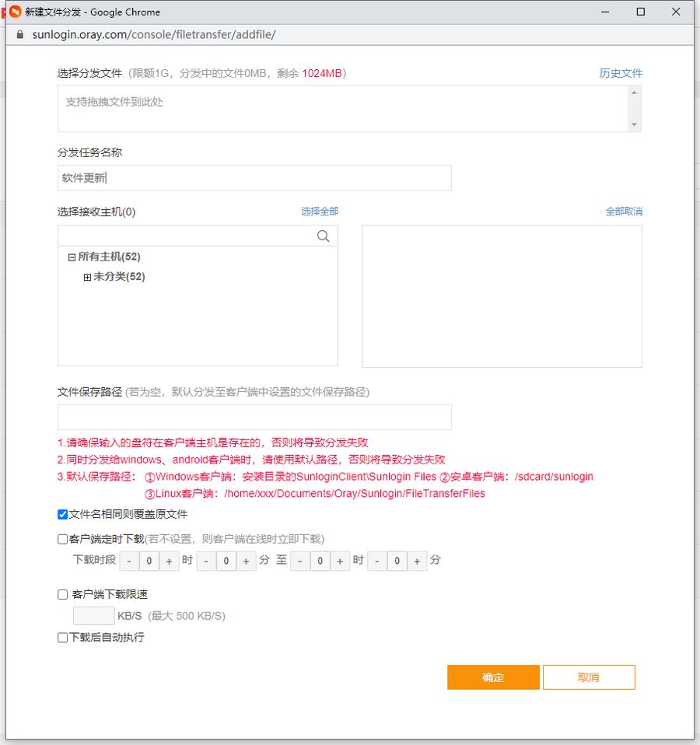
Task: Increase the end hour with plus button
Action: pyautogui.click(x=340, y=561)
